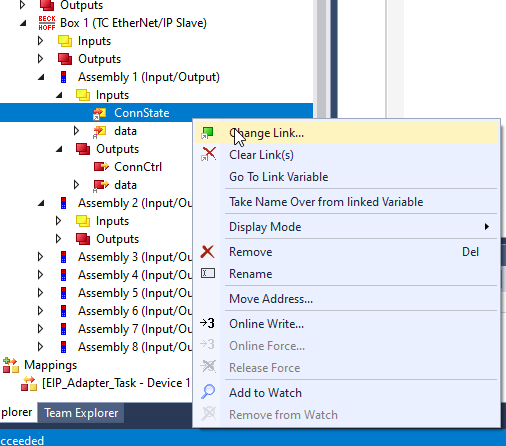Click the Clear Link(s) red X icon
Viewport: 506px width, 446px height.
pyautogui.click(x=208, y=154)
